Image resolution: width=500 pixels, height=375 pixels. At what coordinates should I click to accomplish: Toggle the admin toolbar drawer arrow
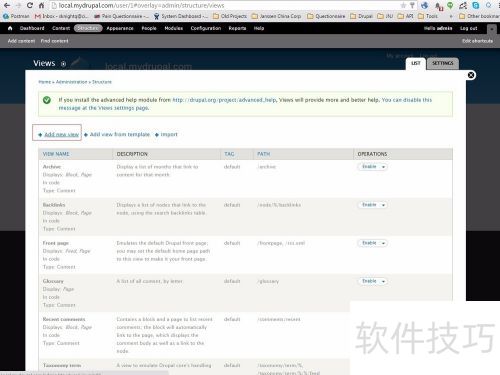491,29
